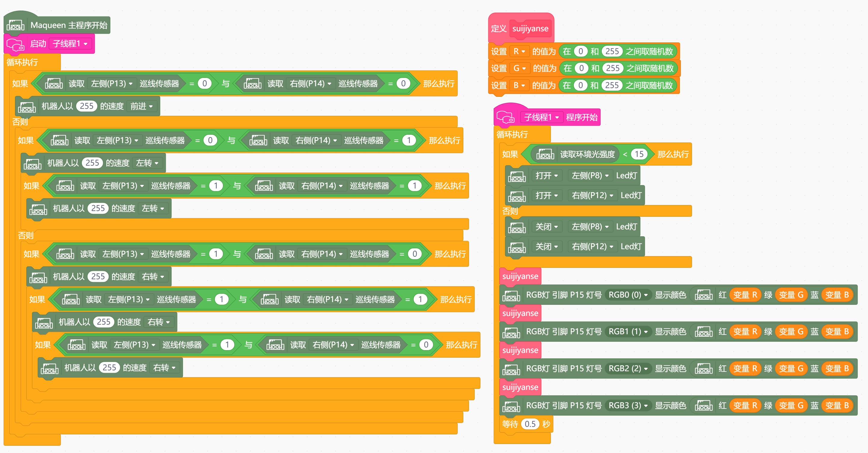868x453 pixels.
Task: Open 子线程1 dropdown on 启动 block
Action: (x=70, y=44)
